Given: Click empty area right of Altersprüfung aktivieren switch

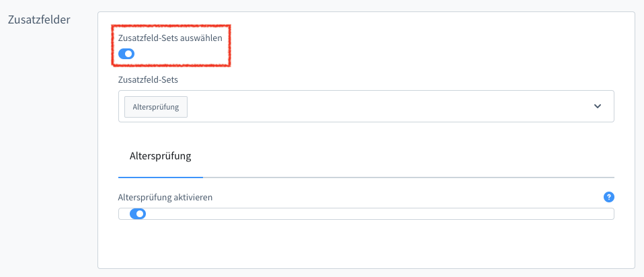Looking at the screenshot, I should pos(376,214).
